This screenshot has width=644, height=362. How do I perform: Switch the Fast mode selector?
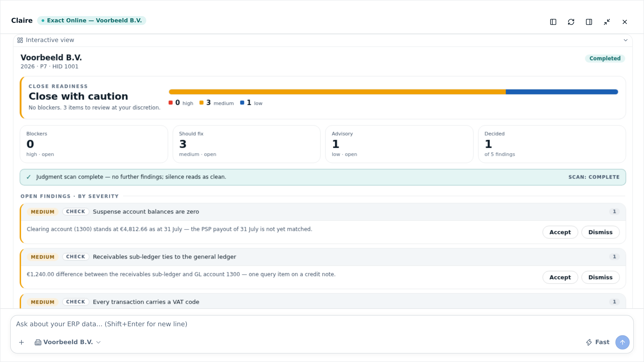597,342
